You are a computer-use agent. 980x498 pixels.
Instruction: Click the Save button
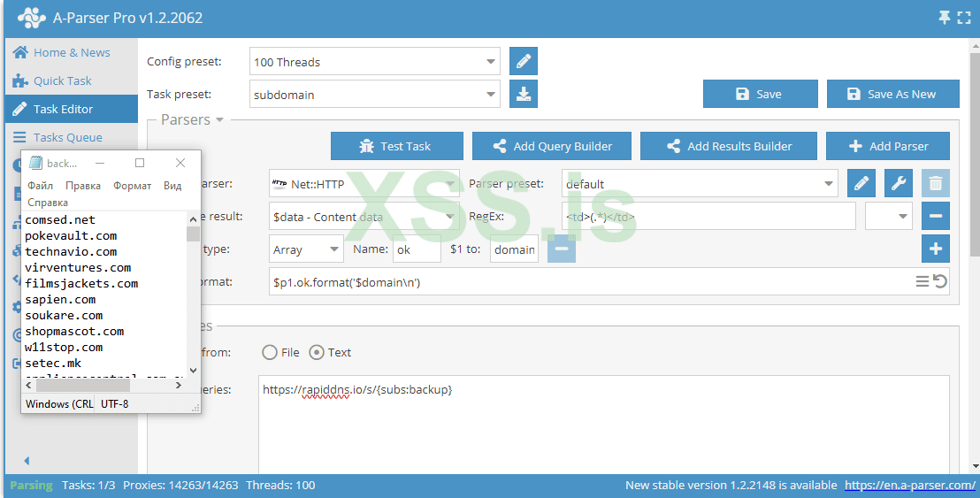[760, 94]
